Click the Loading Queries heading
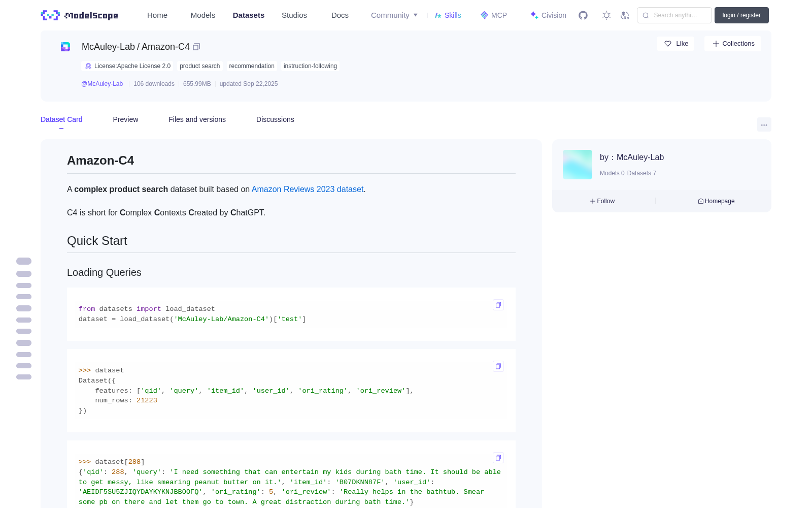This screenshot has width=812, height=508. tap(104, 272)
